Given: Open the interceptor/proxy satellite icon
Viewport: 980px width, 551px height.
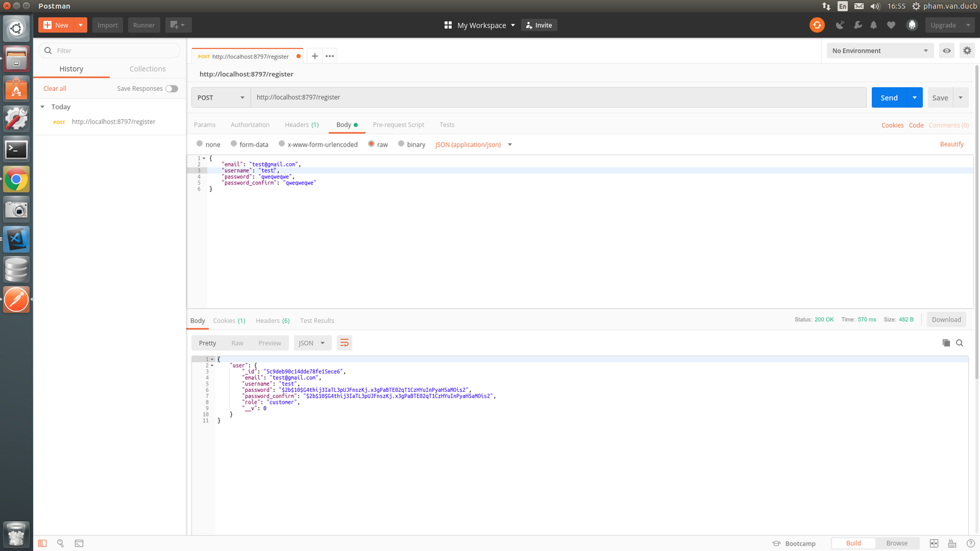Looking at the screenshot, I should [840, 25].
